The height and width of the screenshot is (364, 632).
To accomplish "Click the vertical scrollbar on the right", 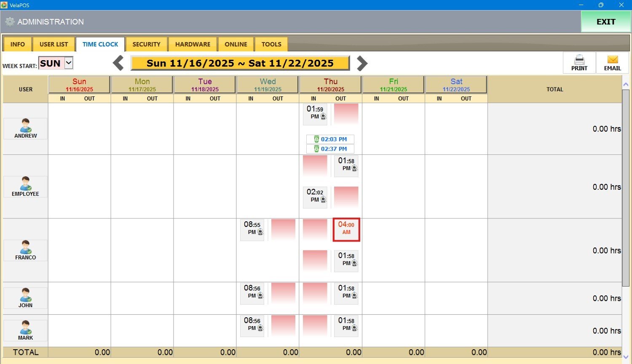I will 626,185.
